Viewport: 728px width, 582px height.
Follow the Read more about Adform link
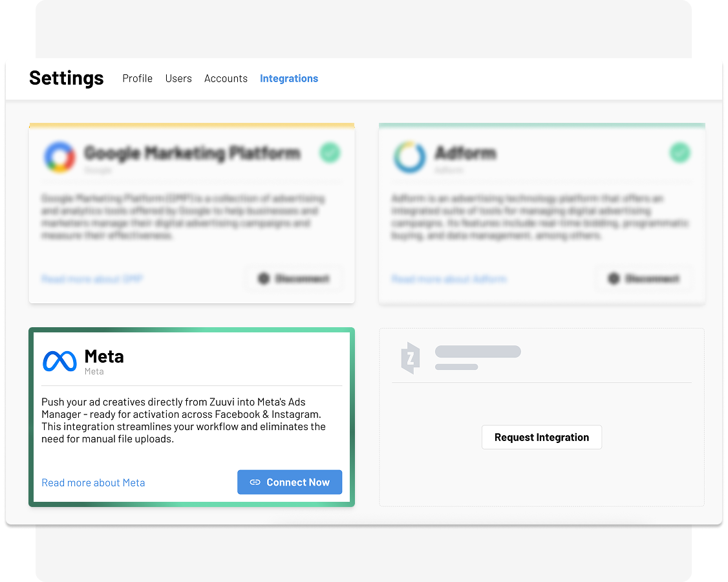(x=449, y=279)
